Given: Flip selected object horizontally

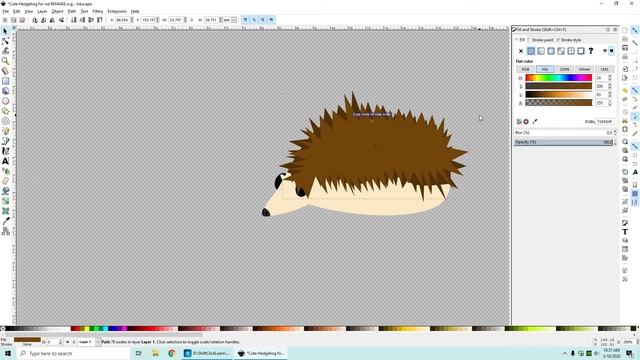Looking at the screenshot, I should (x=52, y=20).
